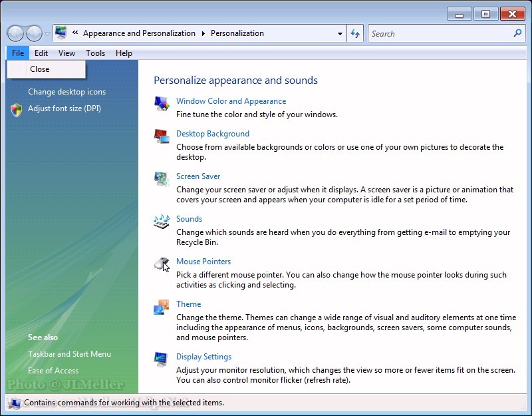Viewport: 532px width, 416px height.
Task: Click description 'Change the theme. Themes can change'
Action: [x=346, y=327]
